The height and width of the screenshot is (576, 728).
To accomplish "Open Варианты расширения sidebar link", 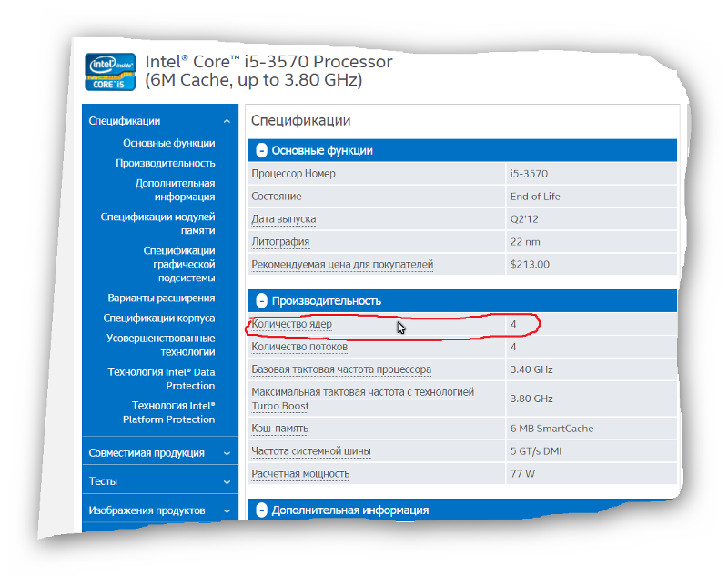I will click(x=161, y=298).
